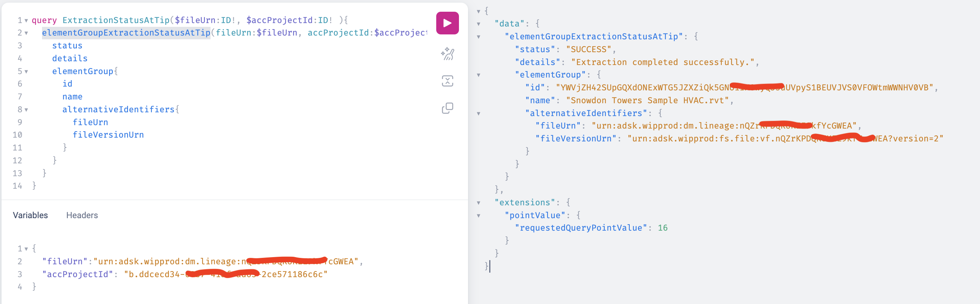Collapse the response "elementGroupExtractionStatusAtTip" node
This screenshot has width=980, height=304.
pyautogui.click(x=479, y=37)
